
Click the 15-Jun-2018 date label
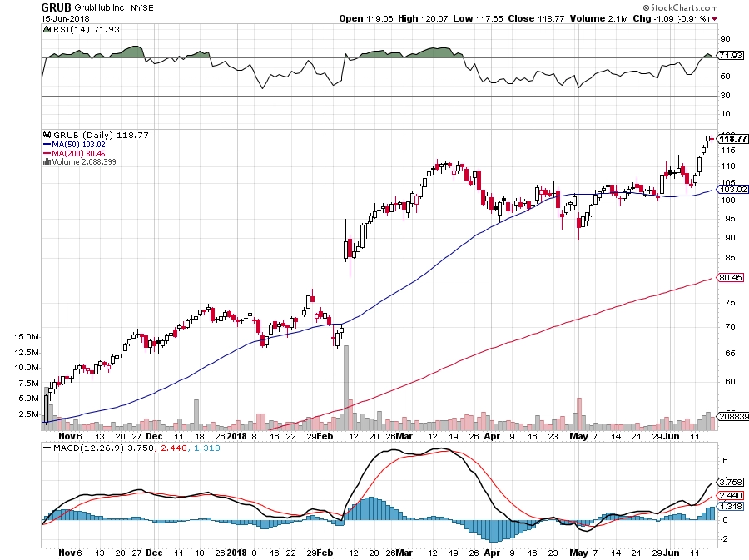(62, 19)
